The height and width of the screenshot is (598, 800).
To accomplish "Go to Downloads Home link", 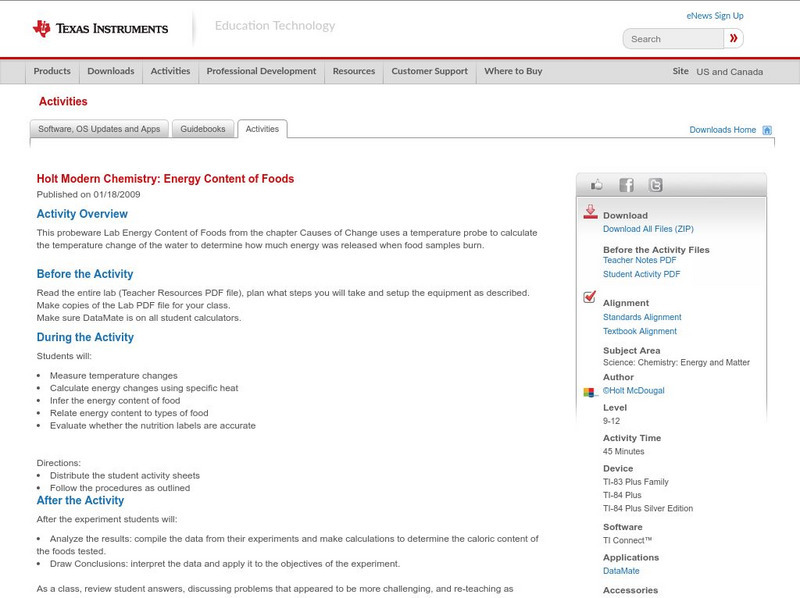I will click(722, 130).
